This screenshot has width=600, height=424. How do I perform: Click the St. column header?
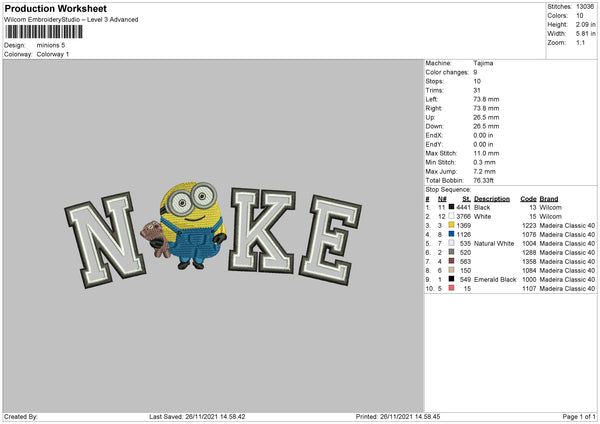465,198
